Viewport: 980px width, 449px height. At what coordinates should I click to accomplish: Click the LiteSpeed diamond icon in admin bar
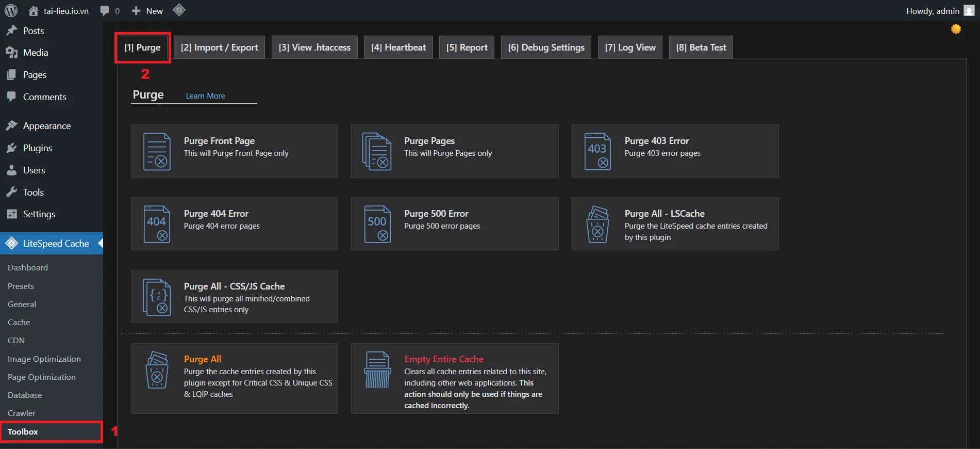click(179, 10)
